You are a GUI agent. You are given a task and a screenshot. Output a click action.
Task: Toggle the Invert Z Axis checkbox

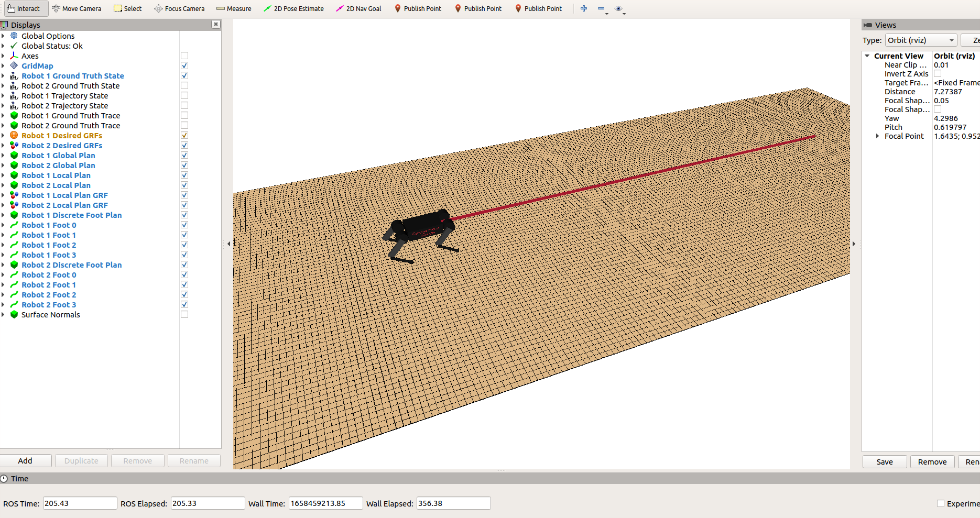[x=938, y=74]
